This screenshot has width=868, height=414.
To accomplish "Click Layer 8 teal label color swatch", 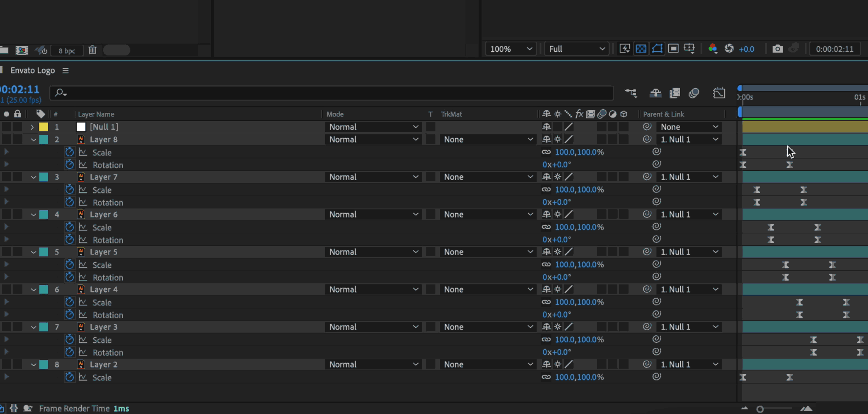I will [44, 139].
